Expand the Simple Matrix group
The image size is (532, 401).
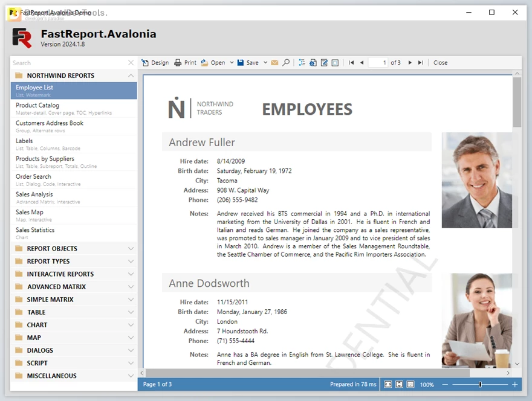[131, 300]
